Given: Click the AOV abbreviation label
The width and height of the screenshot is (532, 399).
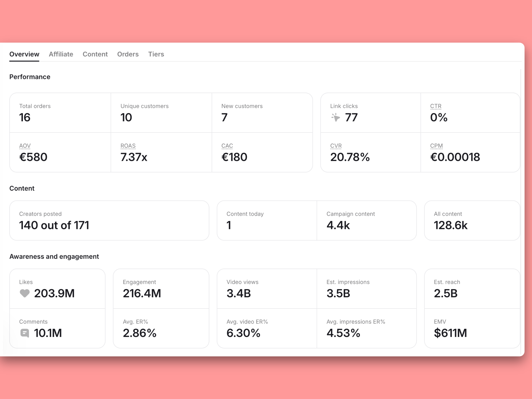Looking at the screenshot, I should click(25, 146).
